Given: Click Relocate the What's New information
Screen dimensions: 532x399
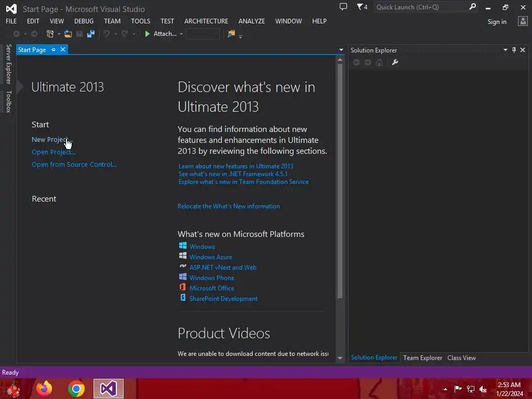Looking at the screenshot, I should (229, 206).
